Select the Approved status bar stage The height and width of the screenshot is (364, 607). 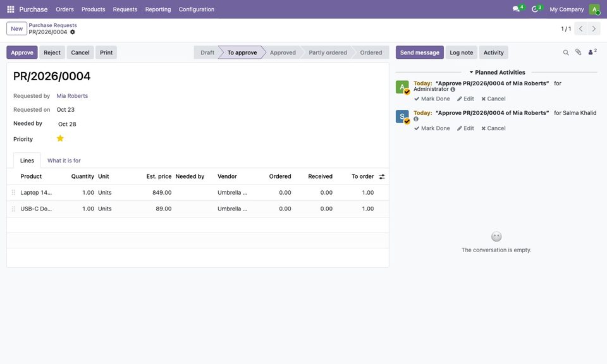pos(283,52)
